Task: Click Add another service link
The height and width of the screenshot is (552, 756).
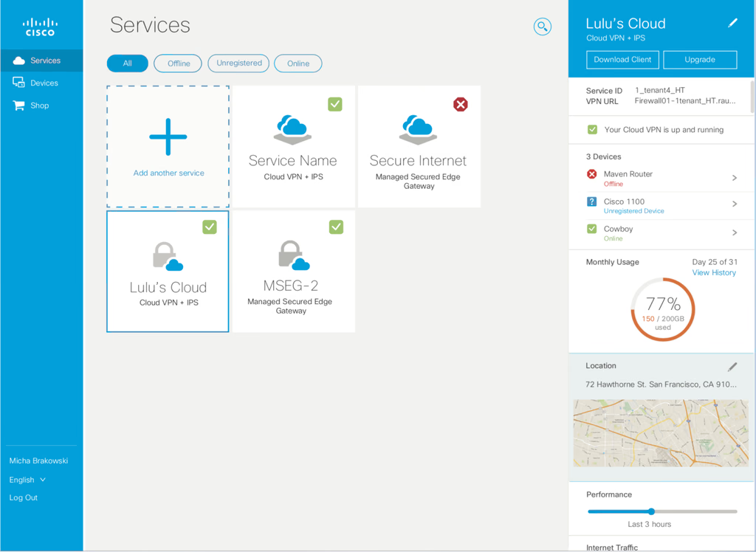Action: [x=169, y=173]
